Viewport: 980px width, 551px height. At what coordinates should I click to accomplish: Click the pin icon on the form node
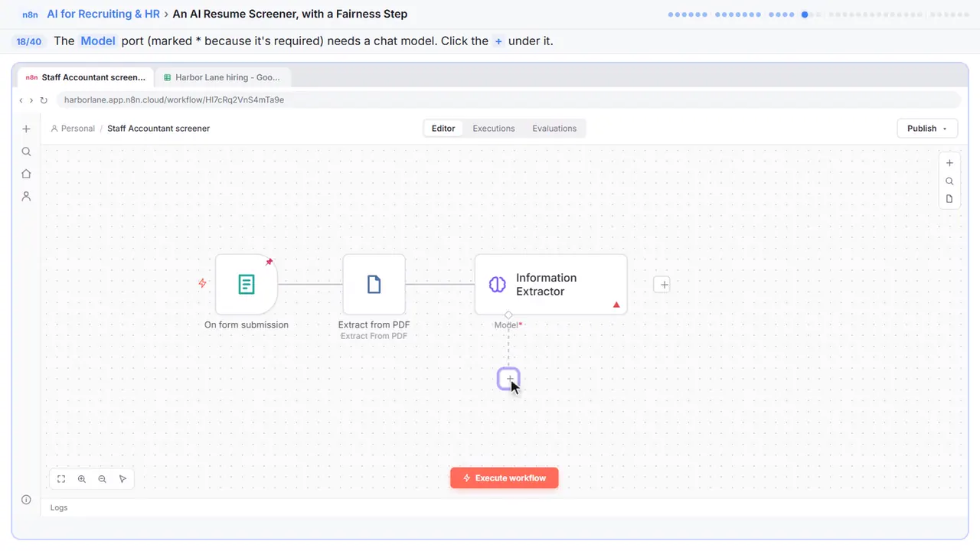pyautogui.click(x=269, y=262)
